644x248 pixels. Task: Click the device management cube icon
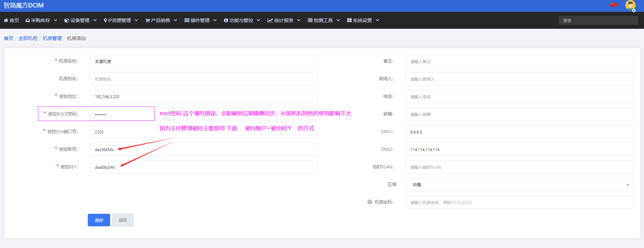click(x=67, y=20)
